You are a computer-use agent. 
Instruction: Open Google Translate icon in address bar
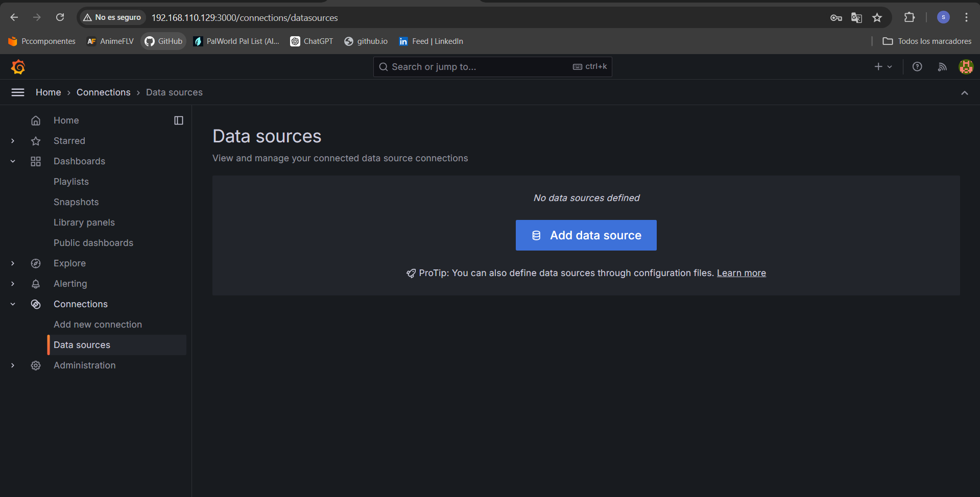[856, 17]
